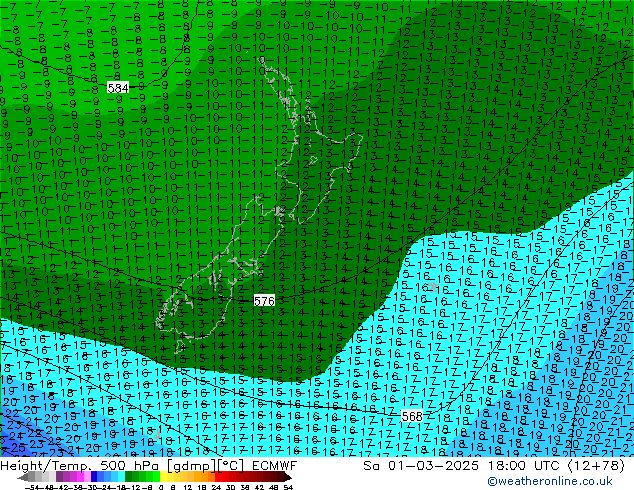This screenshot has height=490, width=634.
Task: Click the 'Sa 01-03-2025 18:00 UTC' date text
Action: click(463, 466)
